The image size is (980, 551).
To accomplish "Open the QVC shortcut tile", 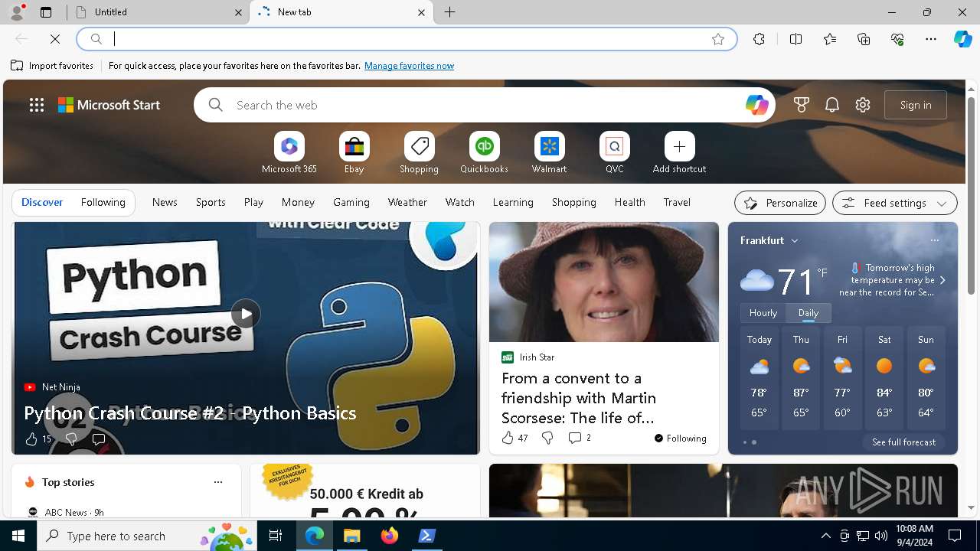I will (614, 153).
